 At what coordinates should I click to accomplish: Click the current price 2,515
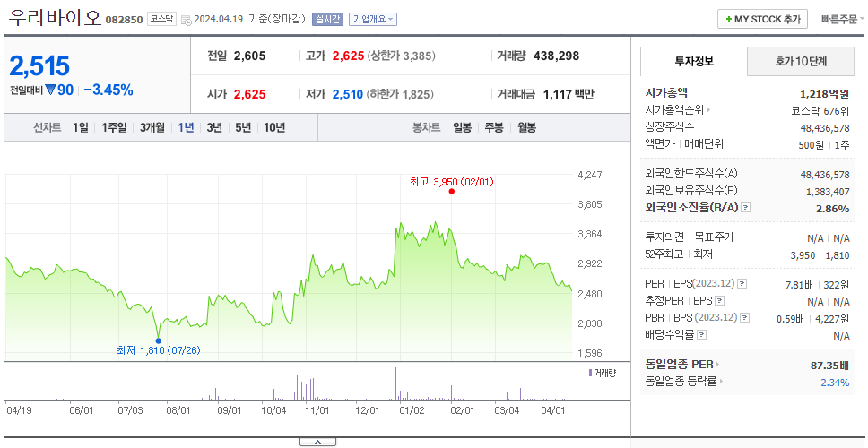[39, 65]
